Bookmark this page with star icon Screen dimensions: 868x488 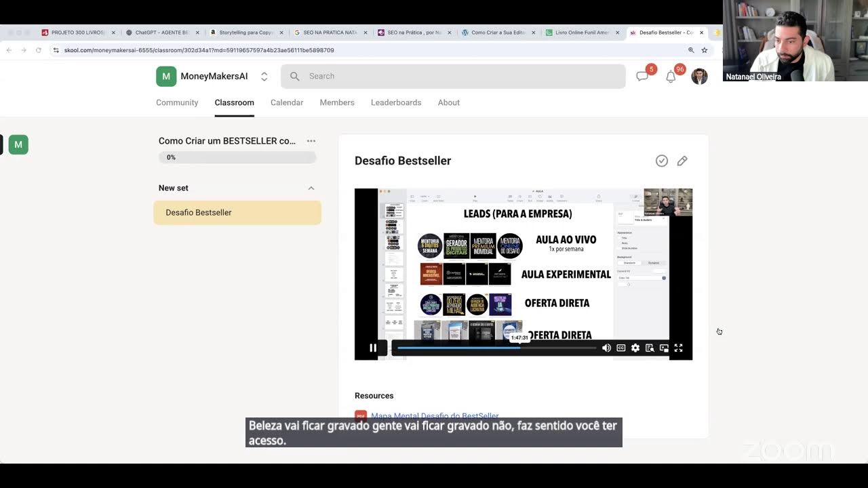point(705,50)
